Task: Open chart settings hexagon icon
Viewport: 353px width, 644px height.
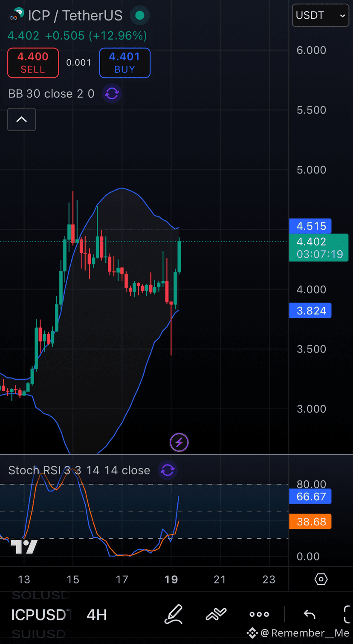Action: 321,579
